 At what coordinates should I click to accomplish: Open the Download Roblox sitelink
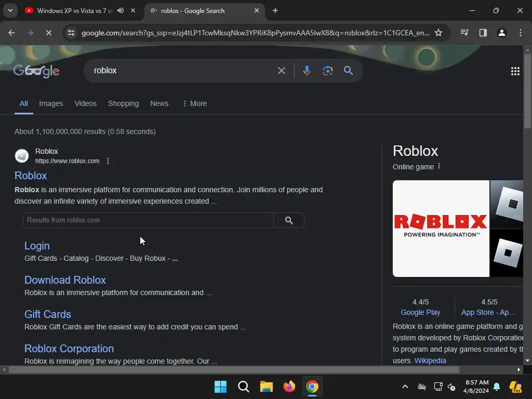pos(65,280)
